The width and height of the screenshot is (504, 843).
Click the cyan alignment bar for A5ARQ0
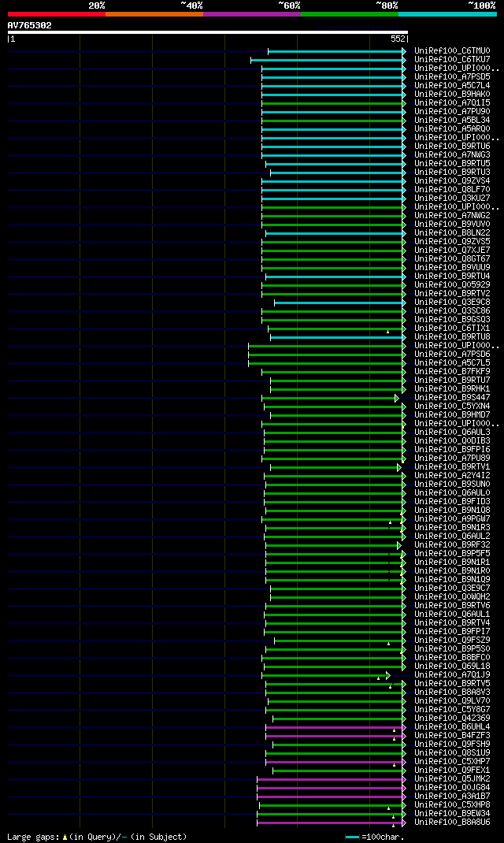pyautogui.click(x=332, y=129)
